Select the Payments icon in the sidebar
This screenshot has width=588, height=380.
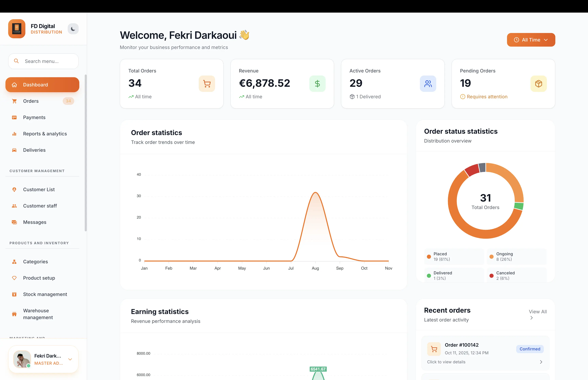14,118
